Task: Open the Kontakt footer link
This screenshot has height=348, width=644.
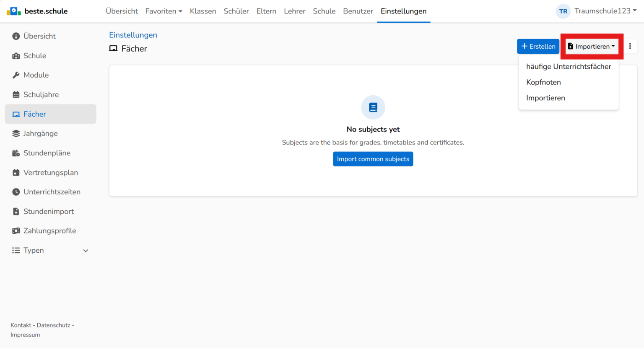Action: click(x=21, y=325)
